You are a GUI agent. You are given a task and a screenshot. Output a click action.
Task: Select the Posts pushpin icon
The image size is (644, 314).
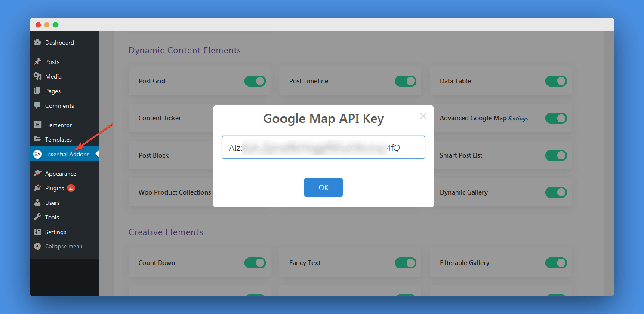coord(38,61)
